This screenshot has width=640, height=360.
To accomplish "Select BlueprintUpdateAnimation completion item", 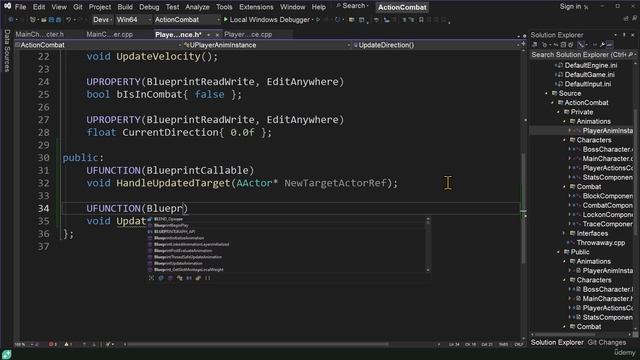I will click(178, 263).
